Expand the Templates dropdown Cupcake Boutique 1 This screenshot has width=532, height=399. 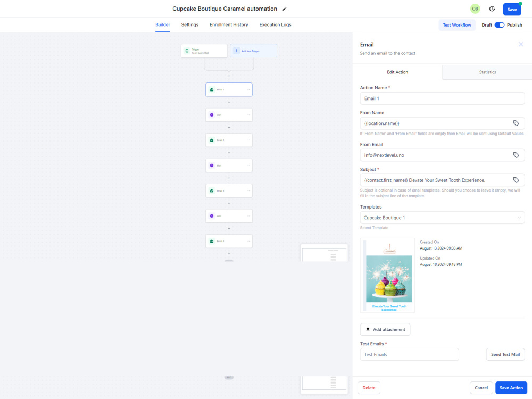(442, 218)
